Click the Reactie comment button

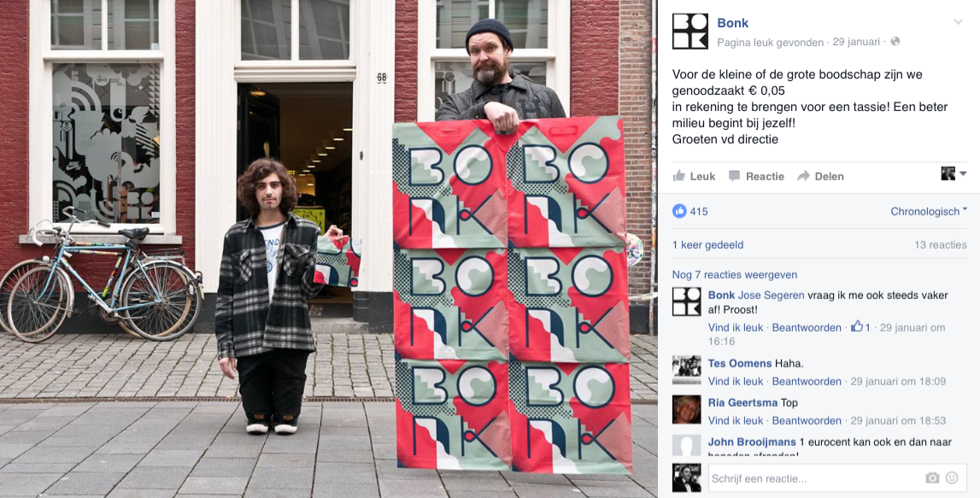(756, 176)
